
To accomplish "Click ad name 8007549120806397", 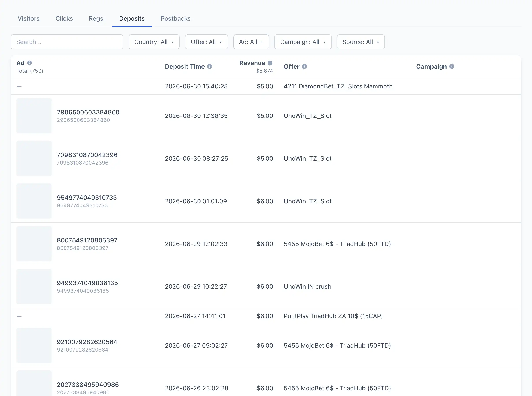I will 87,240.
